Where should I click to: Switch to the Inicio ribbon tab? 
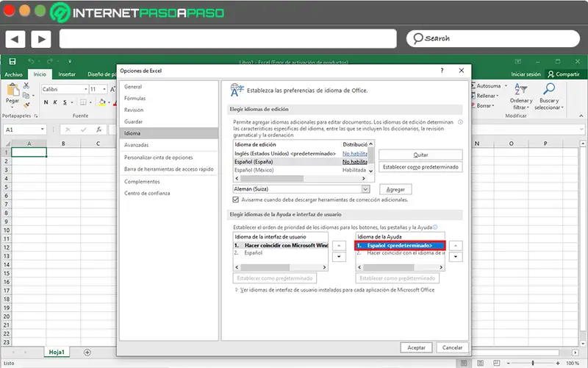click(40, 74)
